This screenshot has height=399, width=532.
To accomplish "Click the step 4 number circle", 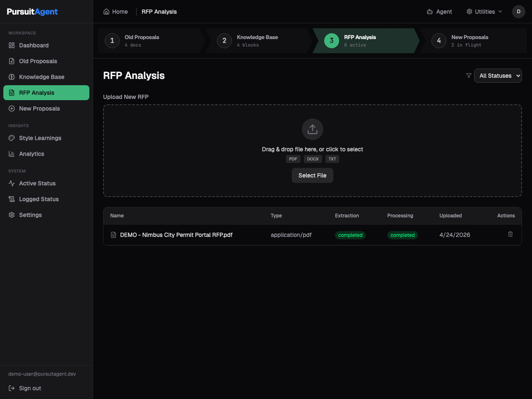I will click(x=439, y=41).
